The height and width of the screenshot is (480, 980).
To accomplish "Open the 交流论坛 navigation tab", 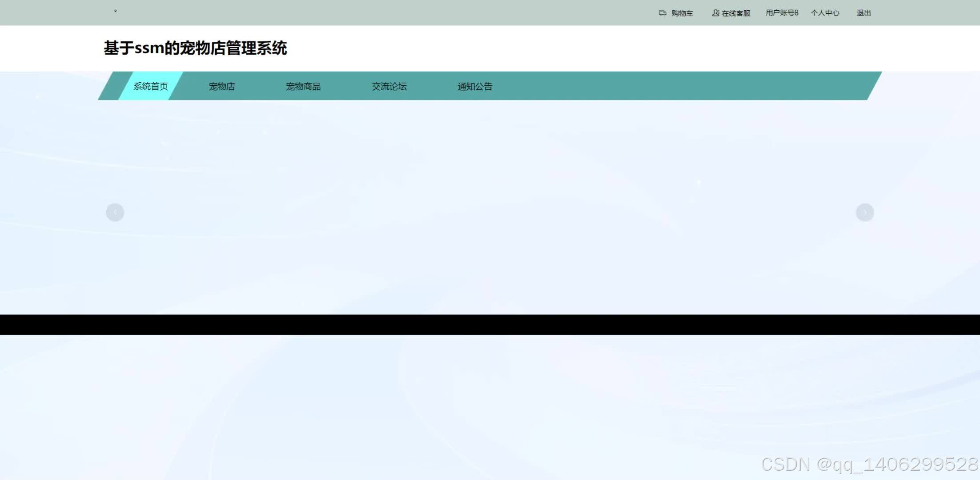I will [389, 86].
